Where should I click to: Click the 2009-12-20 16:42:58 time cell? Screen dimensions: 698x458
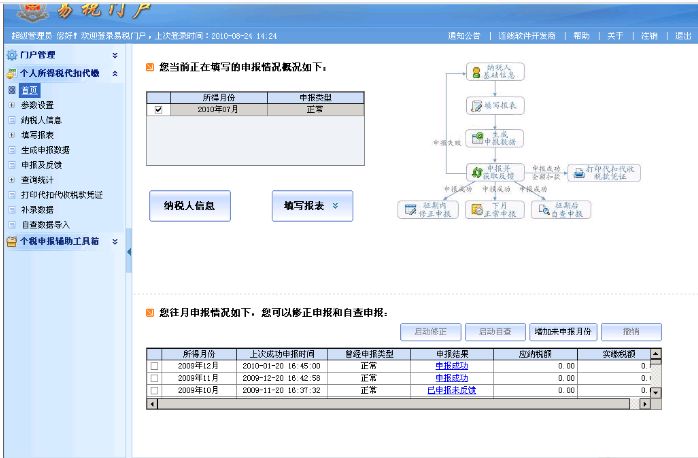point(282,378)
